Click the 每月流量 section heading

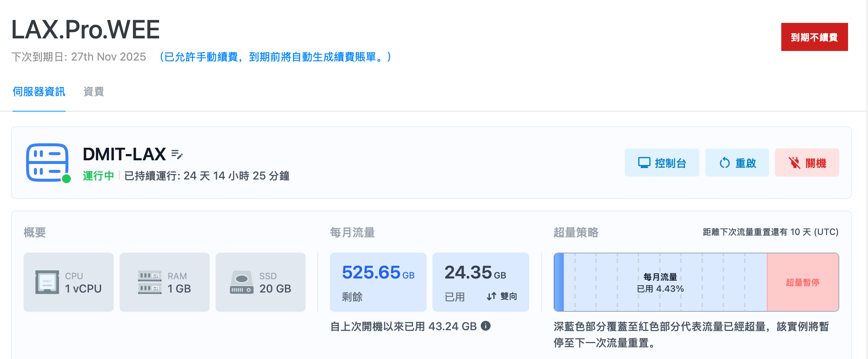352,232
